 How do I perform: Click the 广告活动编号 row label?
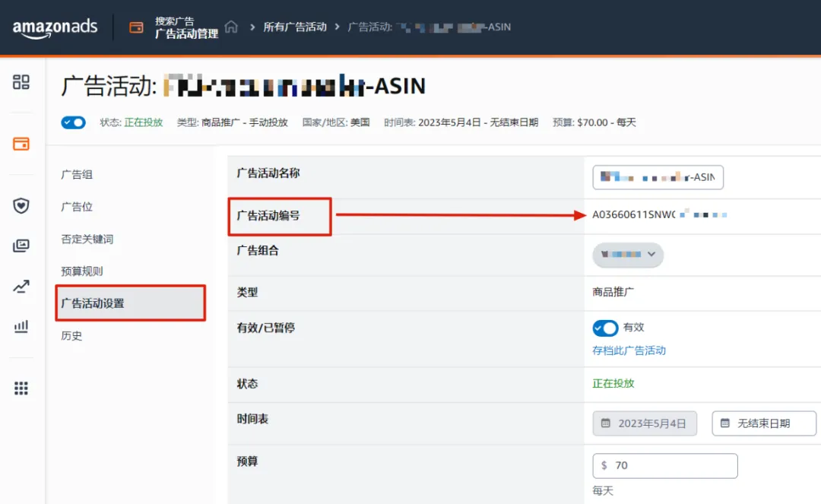[x=268, y=215]
